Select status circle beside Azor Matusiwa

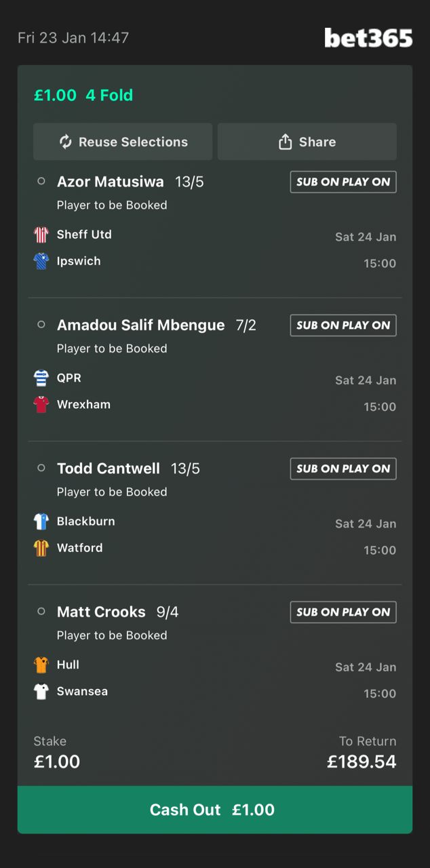41,182
